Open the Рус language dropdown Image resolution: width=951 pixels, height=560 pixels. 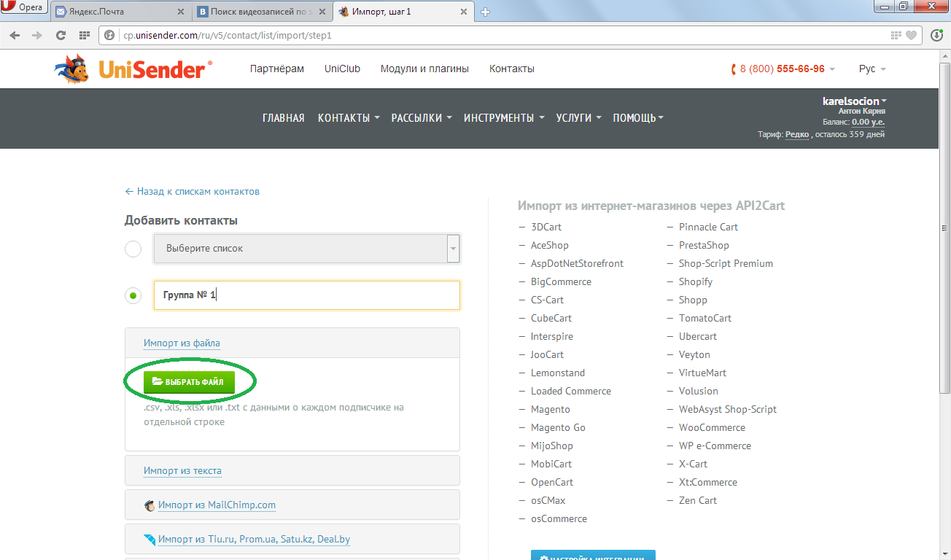(872, 69)
